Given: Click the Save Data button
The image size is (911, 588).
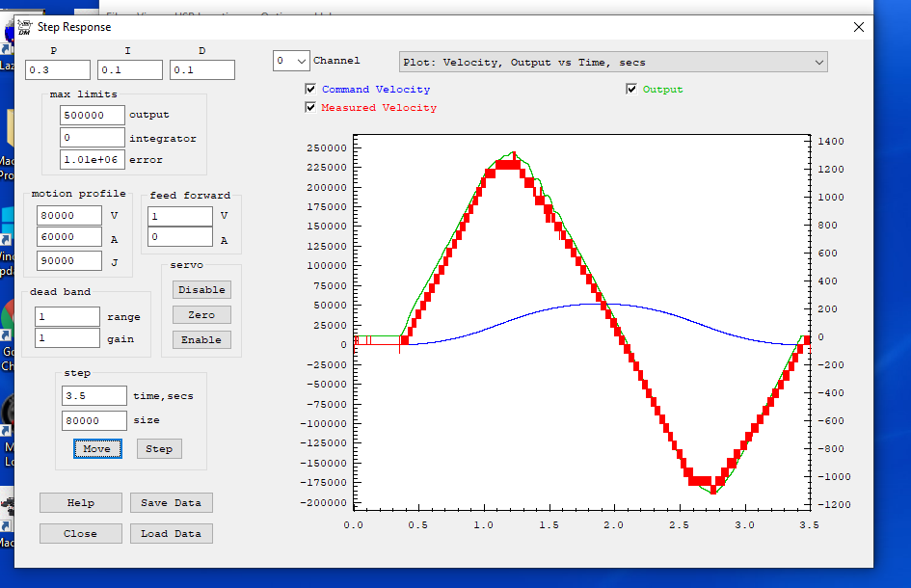Looking at the screenshot, I should [x=171, y=503].
